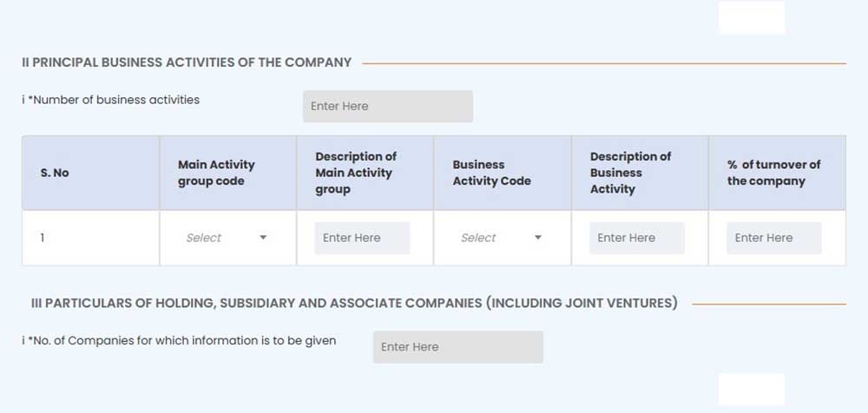Focus the No. of Companies input field
This screenshot has height=413, width=868.
[x=457, y=347]
